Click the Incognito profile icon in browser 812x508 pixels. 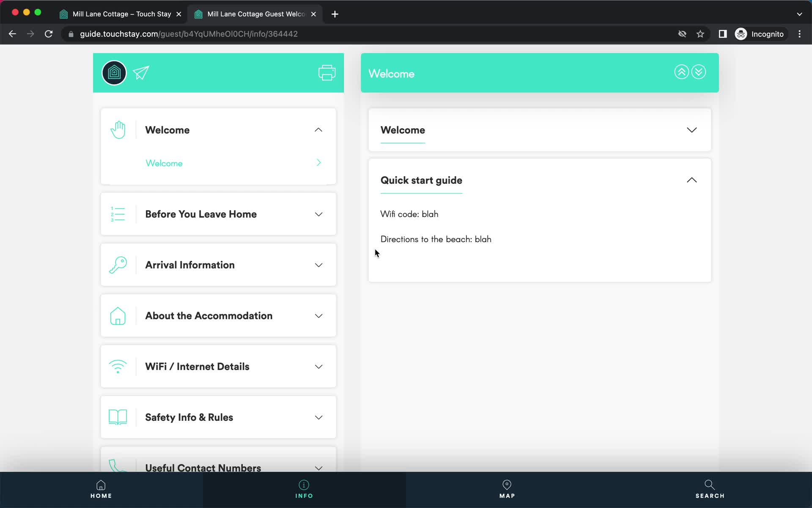click(x=741, y=34)
